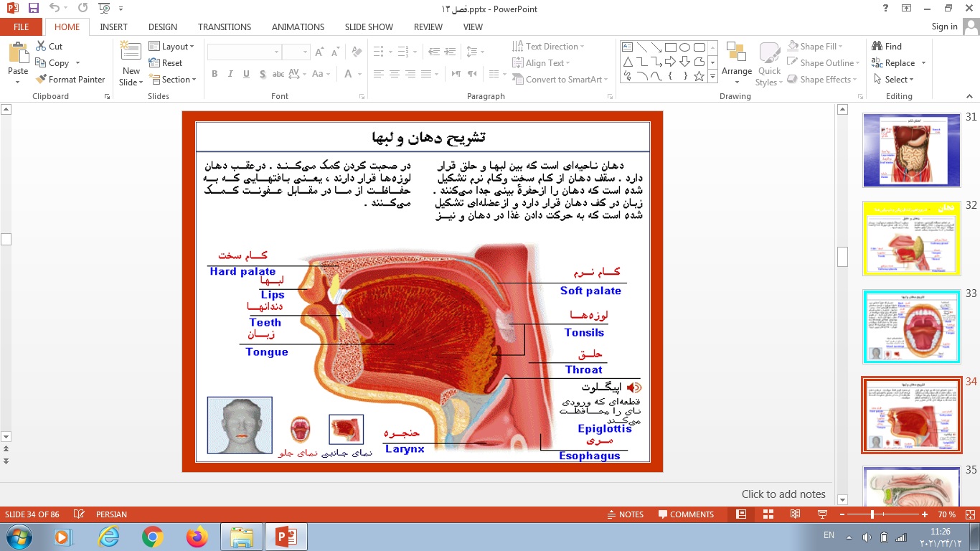
Task: Switch to the ANIMATIONS tab
Action: click(x=298, y=27)
